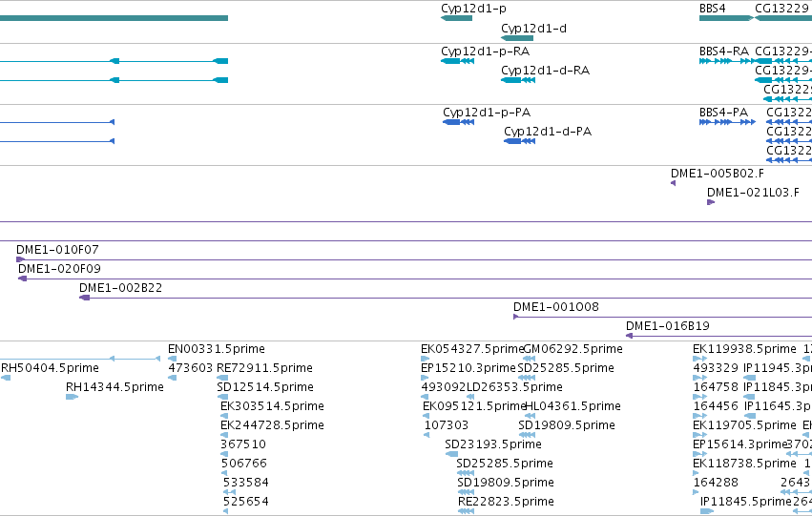Click the Cyp12d1-p gene feature label
The image size is (812, 516).
pos(473,9)
